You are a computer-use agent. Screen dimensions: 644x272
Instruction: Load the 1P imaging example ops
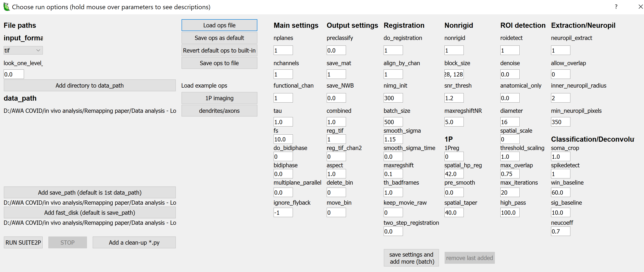click(219, 98)
